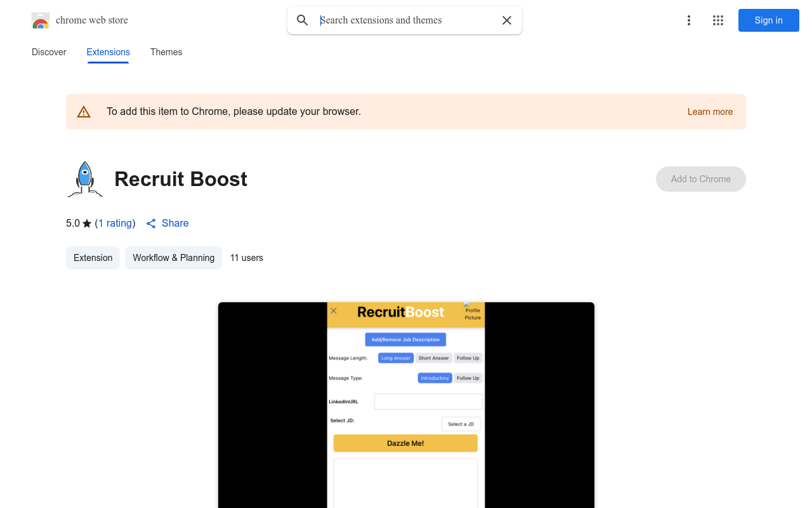Click the chrome web store title text

point(92,20)
